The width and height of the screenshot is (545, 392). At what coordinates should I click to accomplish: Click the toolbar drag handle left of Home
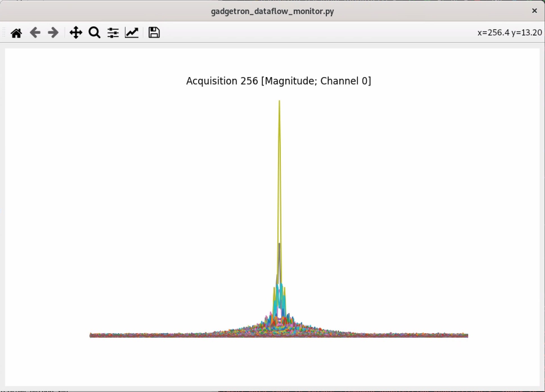pyautogui.click(x=4, y=33)
